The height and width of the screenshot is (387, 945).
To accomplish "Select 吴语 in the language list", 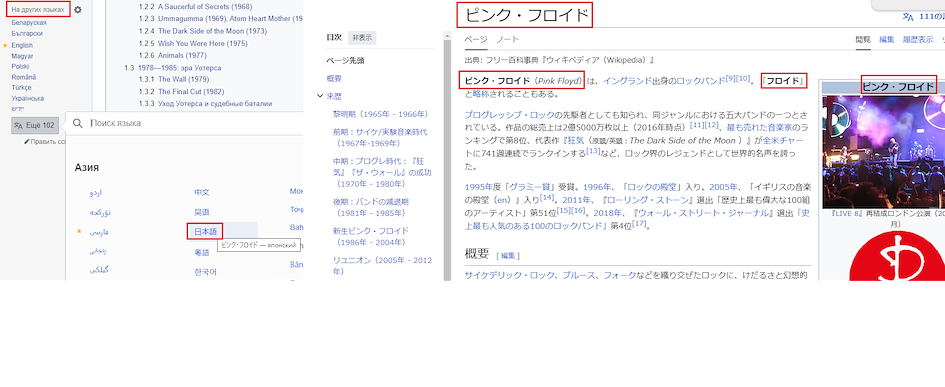I will pyautogui.click(x=201, y=212).
